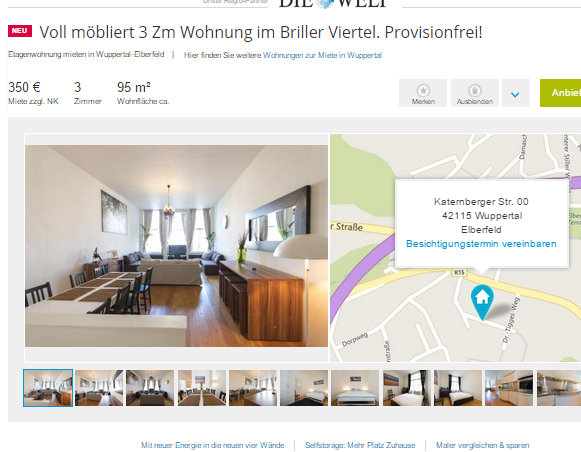Screen dimensions: 581x452
Task: Click the K15 road marker on map
Action: (x=459, y=272)
